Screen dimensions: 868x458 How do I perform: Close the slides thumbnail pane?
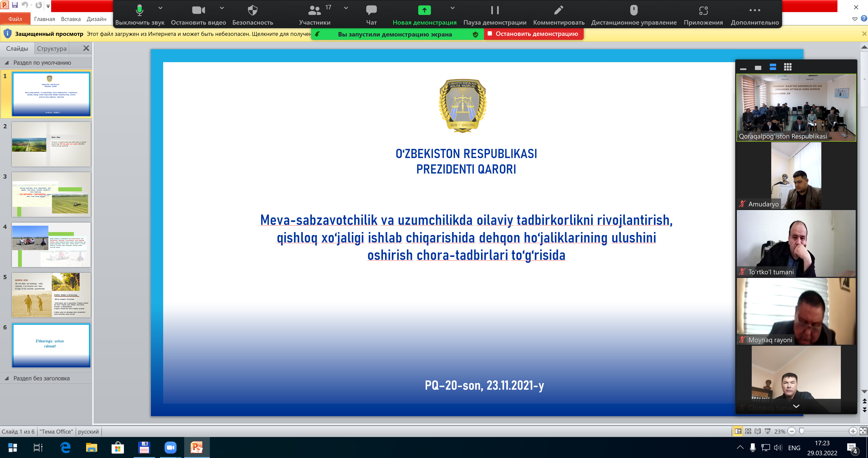coord(86,48)
